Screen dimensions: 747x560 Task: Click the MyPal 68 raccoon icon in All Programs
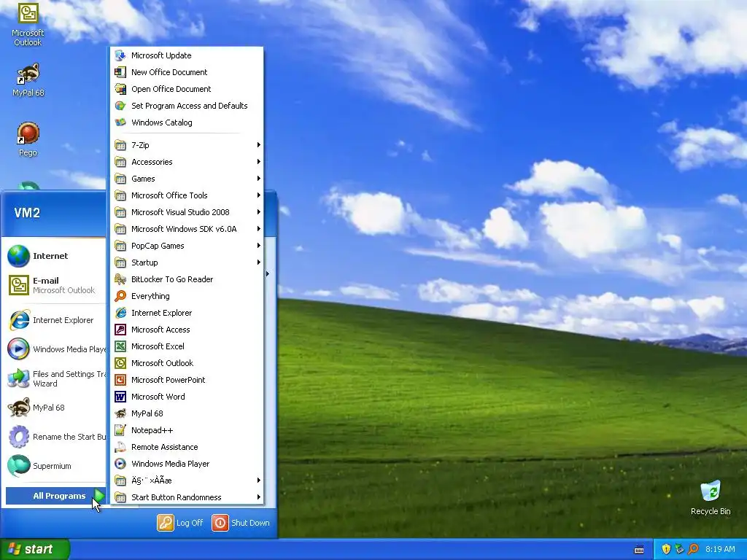tap(120, 413)
